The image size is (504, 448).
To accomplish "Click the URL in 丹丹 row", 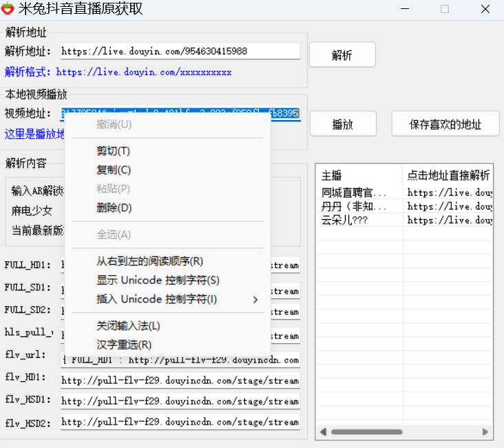I will pyautogui.click(x=450, y=206).
